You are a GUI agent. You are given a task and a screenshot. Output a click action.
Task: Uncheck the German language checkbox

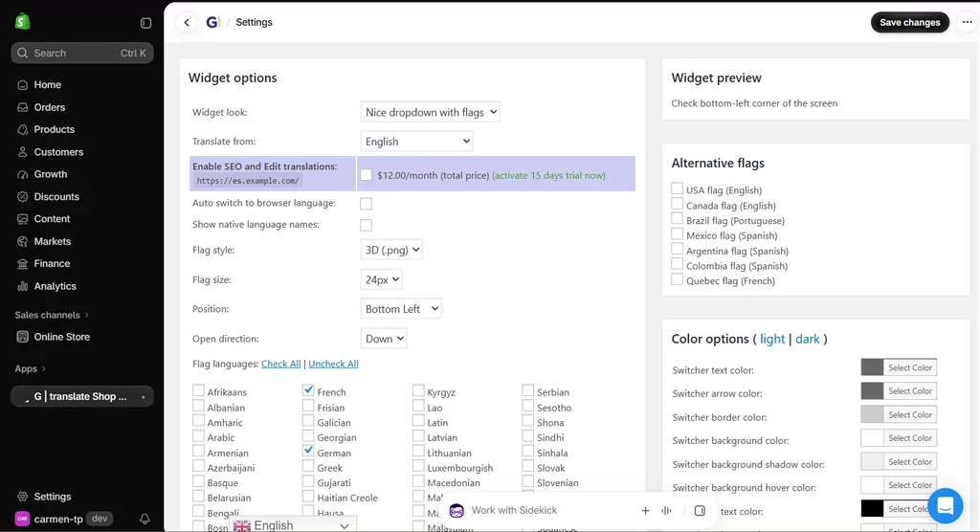click(308, 451)
